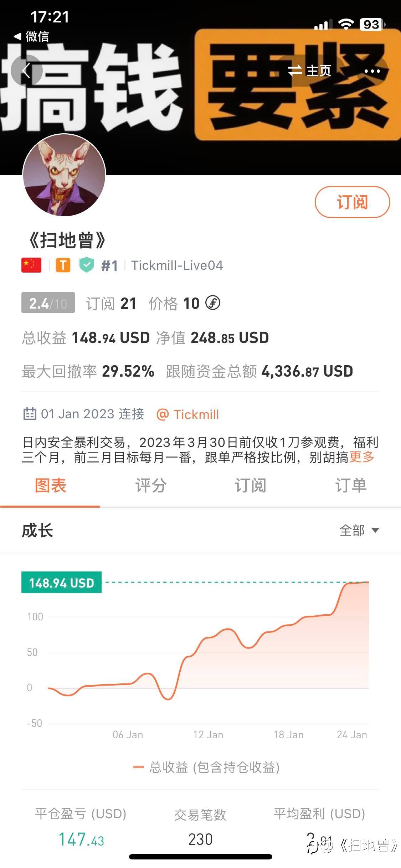
Task: Switch to the 评分 rating tab
Action: point(151,486)
